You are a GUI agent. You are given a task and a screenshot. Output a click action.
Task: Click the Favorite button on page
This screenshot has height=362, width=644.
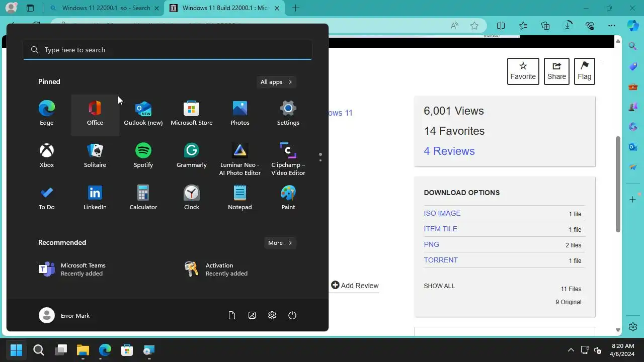click(x=523, y=71)
